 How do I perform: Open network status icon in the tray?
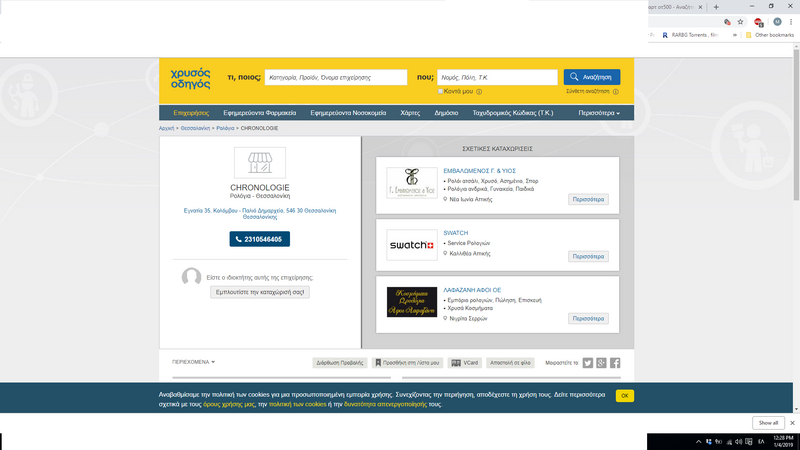[x=729, y=442]
